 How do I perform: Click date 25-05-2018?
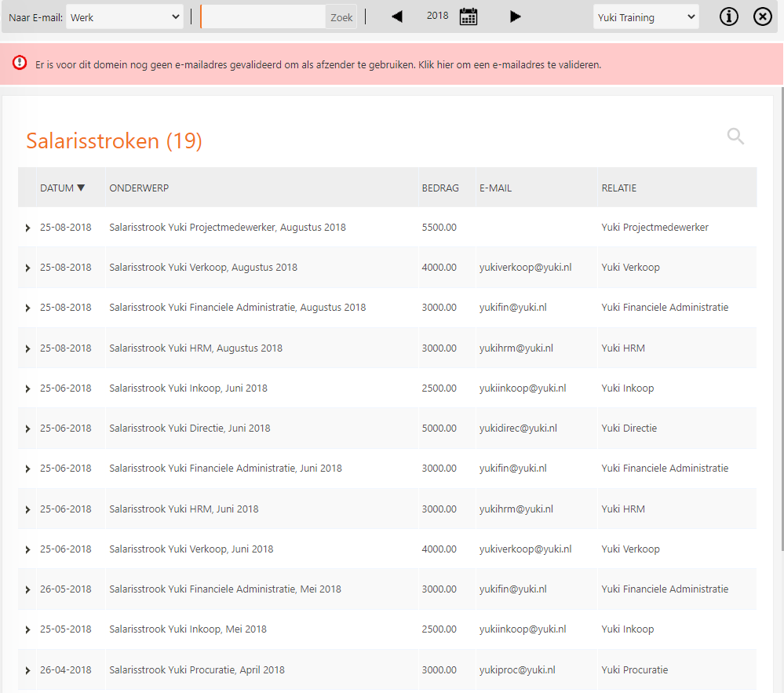65,629
